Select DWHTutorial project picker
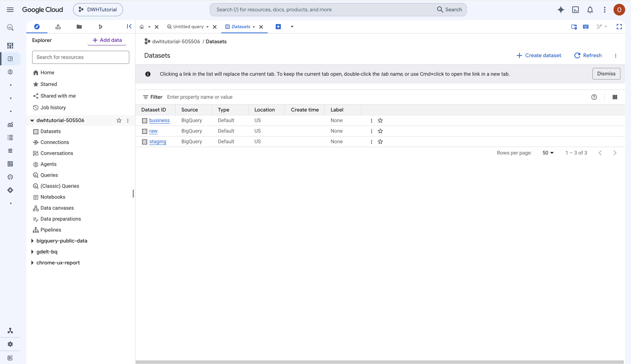The height and width of the screenshot is (364, 631). [98, 9]
